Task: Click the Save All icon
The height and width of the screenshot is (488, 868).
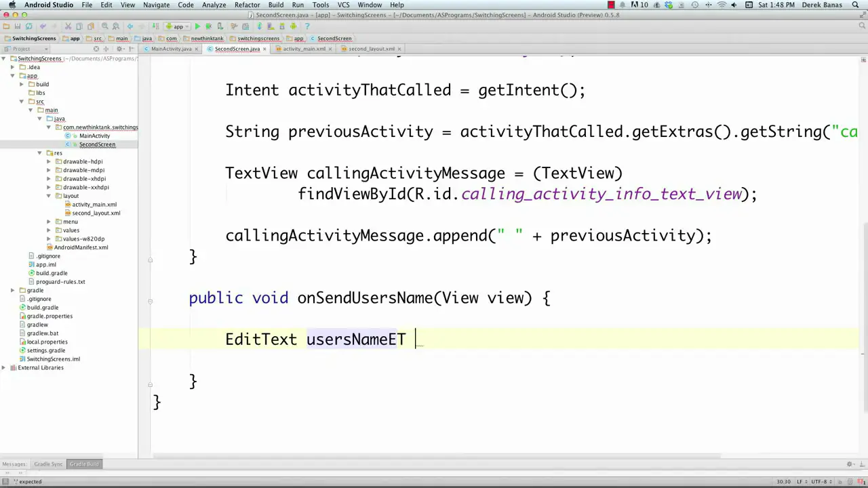Action: click(18, 26)
